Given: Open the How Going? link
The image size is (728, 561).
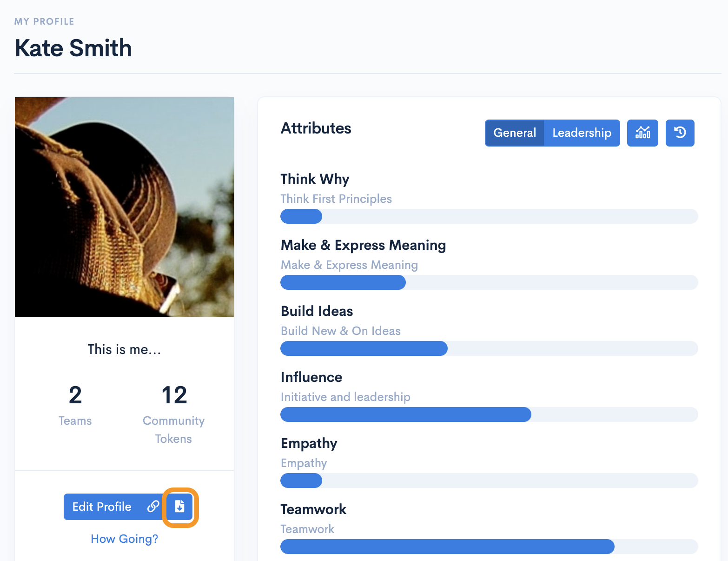Looking at the screenshot, I should point(124,539).
